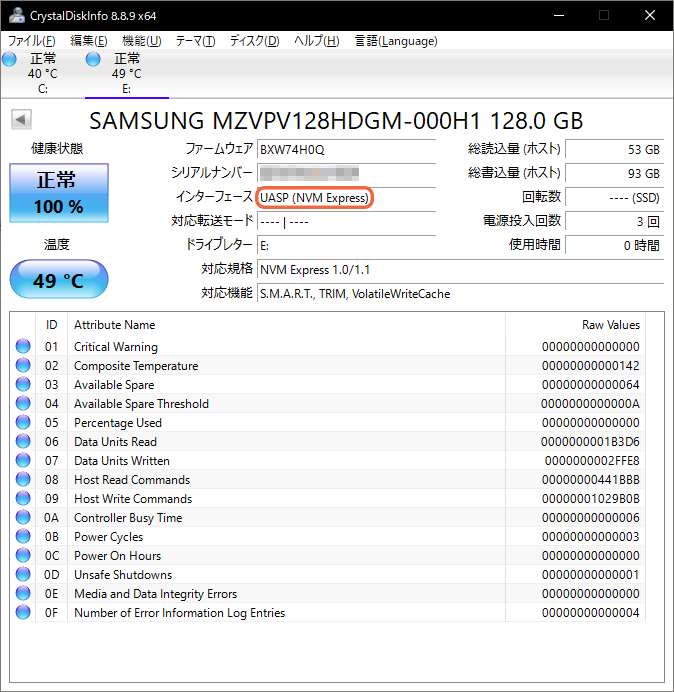The width and height of the screenshot is (674, 692).
Task: Click the status orb for Power On Hours
Action: tap(23, 555)
